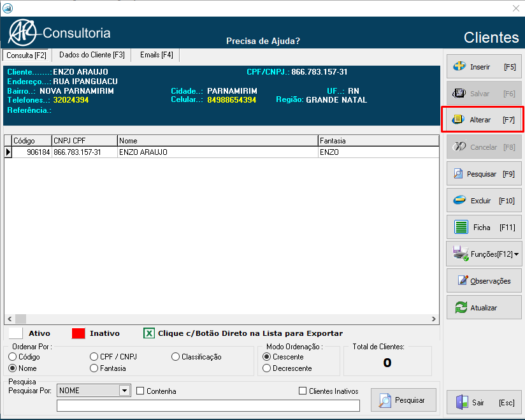Click bottom Pesquisar button label

point(410,400)
